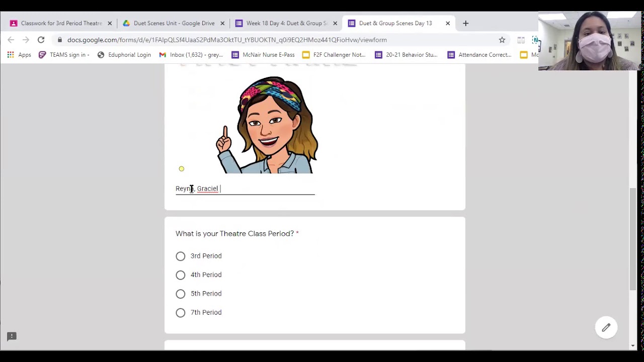Close the Classwork for 3rd Period tab
The image size is (644, 362).
pyautogui.click(x=110, y=23)
